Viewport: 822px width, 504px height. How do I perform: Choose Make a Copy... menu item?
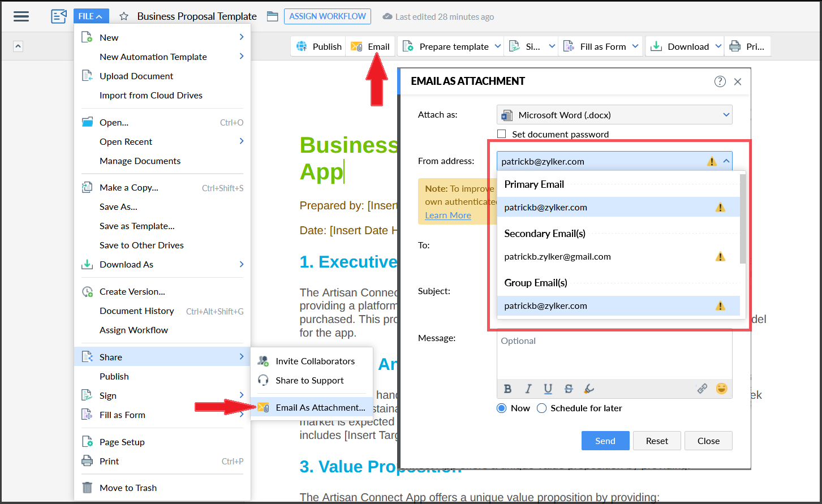[x=162, y=187]
